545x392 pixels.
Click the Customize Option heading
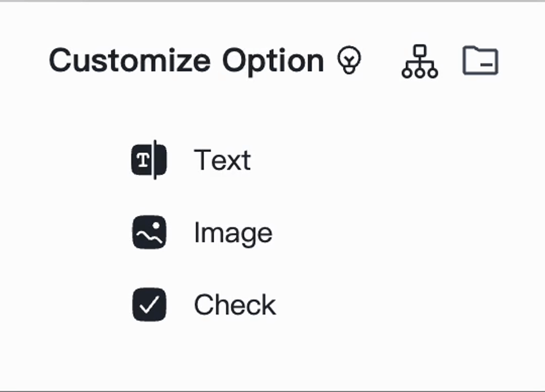tap(187, 60)
